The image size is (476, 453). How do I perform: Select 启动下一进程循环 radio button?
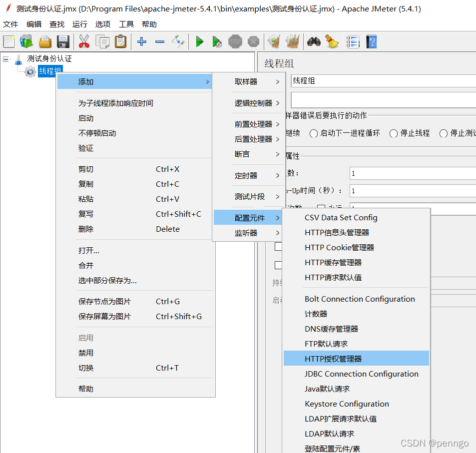click(x=314, y=133)
